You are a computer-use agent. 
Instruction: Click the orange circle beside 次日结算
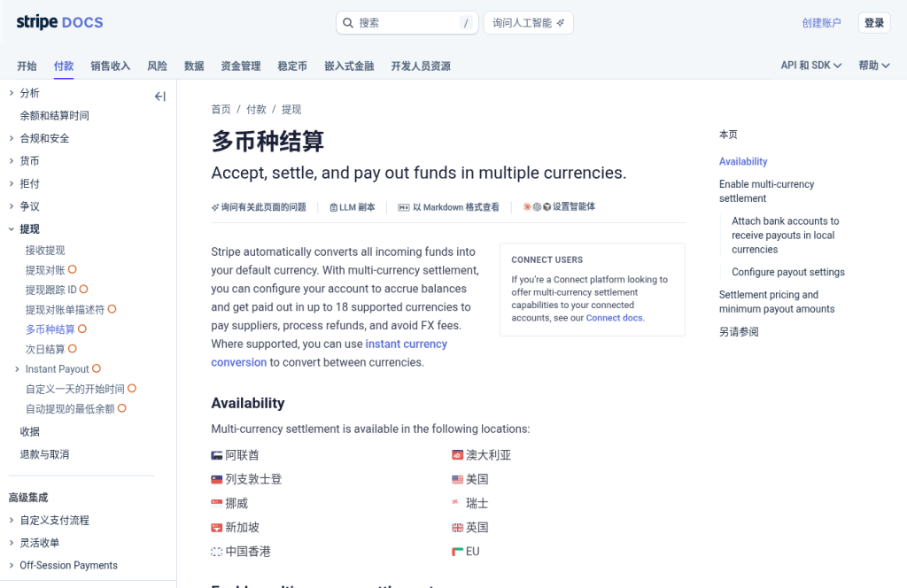[x=73, y=349]
